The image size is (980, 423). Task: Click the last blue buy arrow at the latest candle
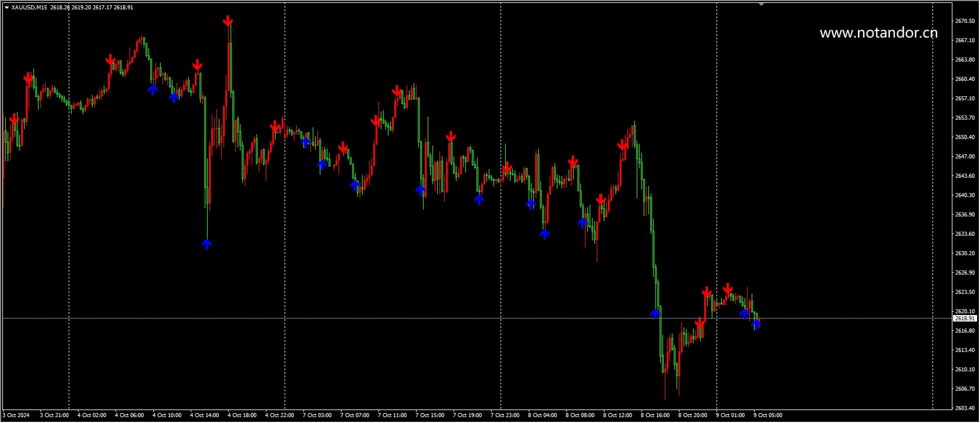tap(756, 324)
